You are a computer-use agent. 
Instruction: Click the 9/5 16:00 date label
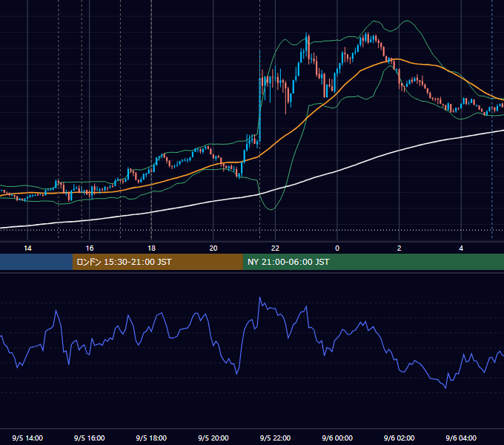[x=90, y=438]
